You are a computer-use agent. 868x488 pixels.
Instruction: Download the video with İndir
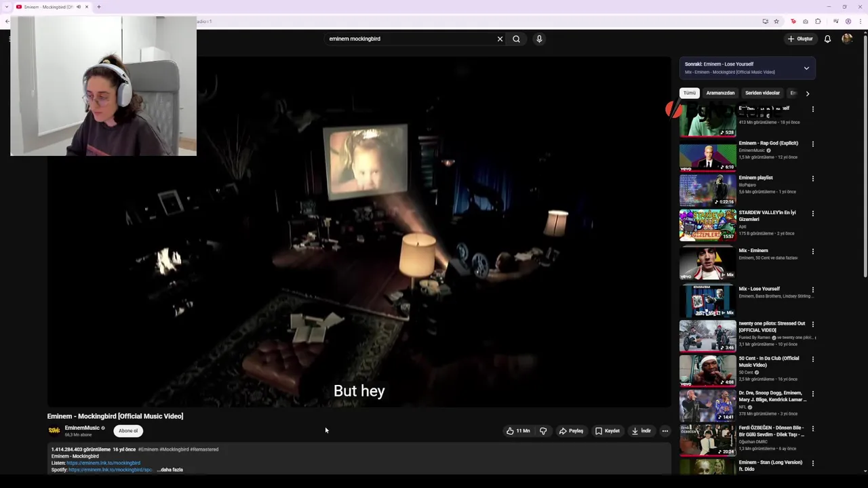(x=642, y=430)
